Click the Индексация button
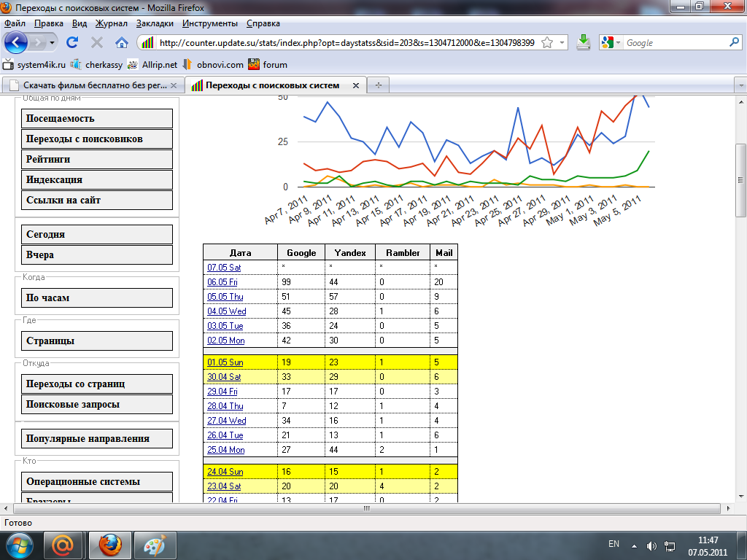 tap(97, 179)
